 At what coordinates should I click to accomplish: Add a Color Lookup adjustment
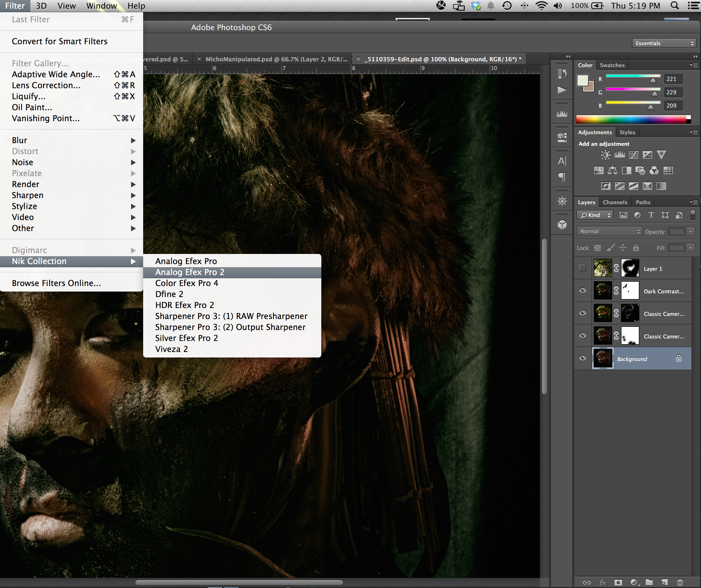[668, 171]
